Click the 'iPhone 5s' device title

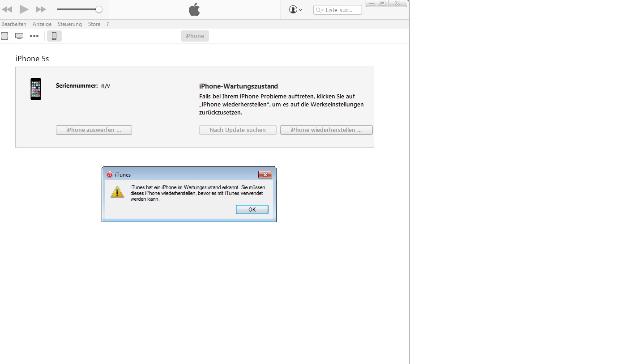coord(32,59)
